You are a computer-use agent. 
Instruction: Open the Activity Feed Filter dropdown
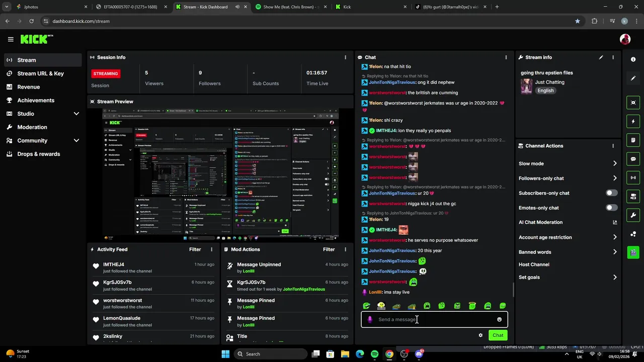coord(195,249)
